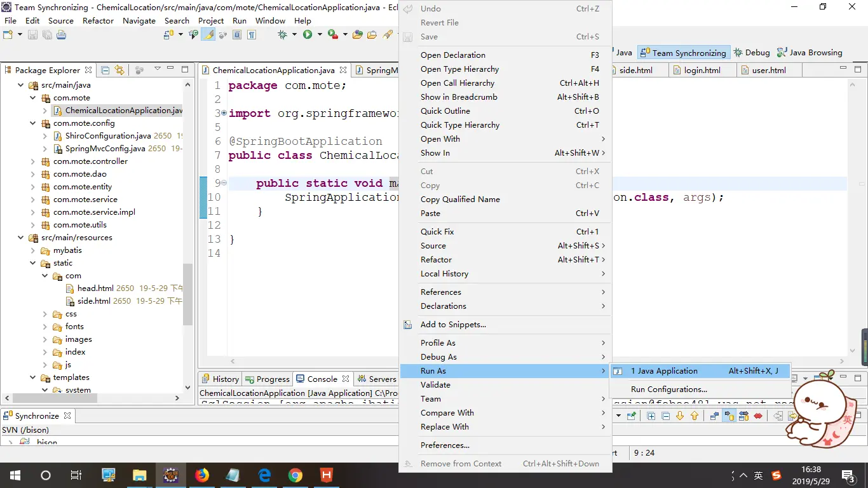Collapse the com.mote.config package
The height and width of the screenshot is (488, 868).
[x=33, y=123]
